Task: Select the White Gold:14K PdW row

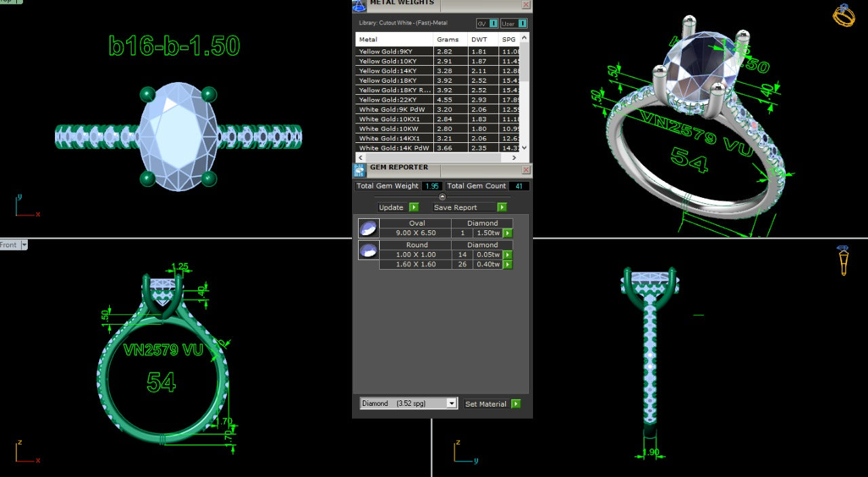Action: pyautogui.click(x=438, y=148)
